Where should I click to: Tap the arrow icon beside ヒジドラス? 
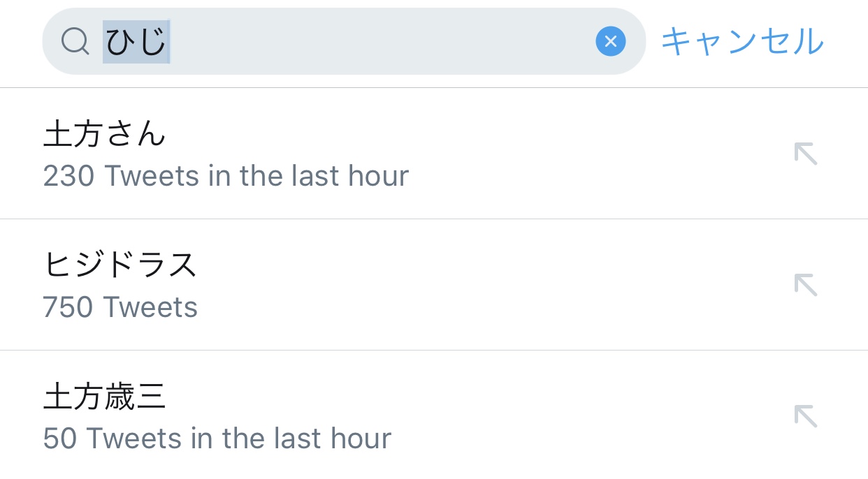click(806, 285)
